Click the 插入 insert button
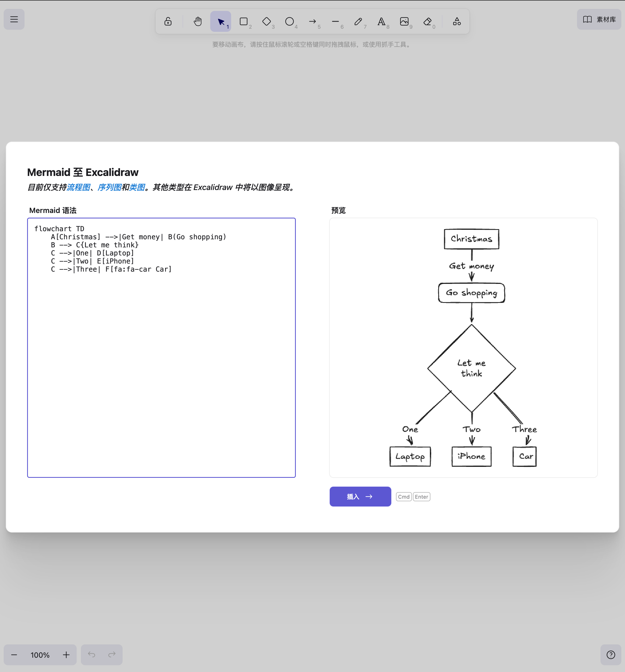This screenshot has width=625, height=672. [x=360, y=497]
